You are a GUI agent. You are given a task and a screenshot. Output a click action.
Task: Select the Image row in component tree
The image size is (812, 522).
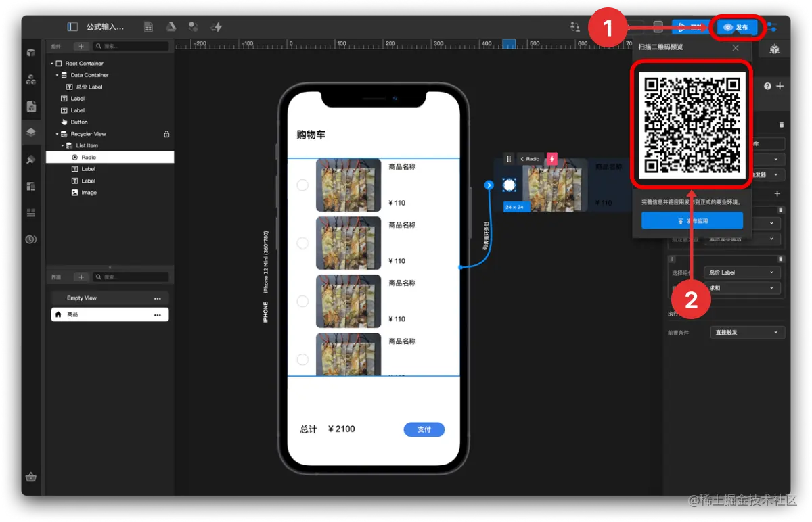(110, 193)
